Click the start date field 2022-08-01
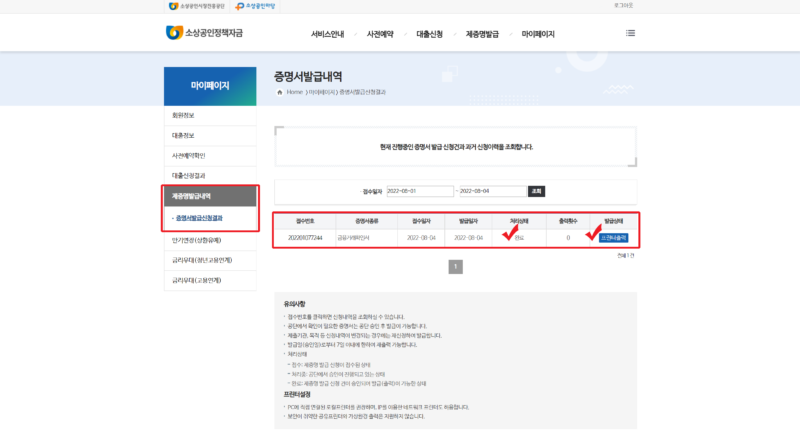The height and width of the screenshot is (445, 800). pos(420,191)
